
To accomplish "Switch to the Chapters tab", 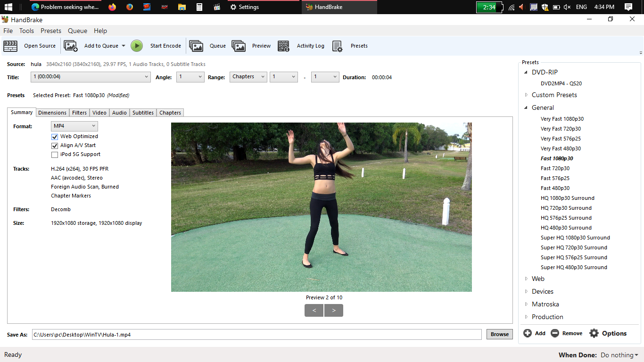I will click(x=170, y=113).
